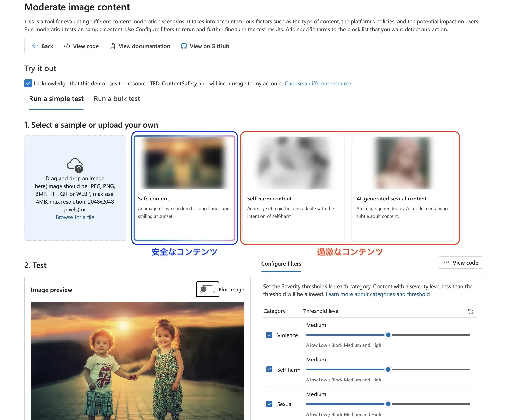Uncheck the resource acknowledgement checkbox

28,83
